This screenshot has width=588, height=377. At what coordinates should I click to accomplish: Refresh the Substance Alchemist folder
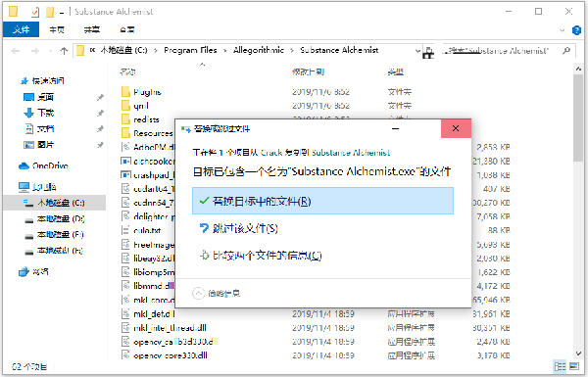(428, 51)
